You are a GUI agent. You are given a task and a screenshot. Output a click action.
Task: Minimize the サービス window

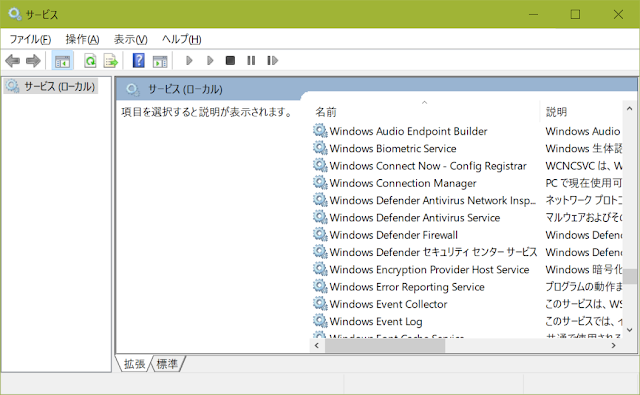[533, 14]
